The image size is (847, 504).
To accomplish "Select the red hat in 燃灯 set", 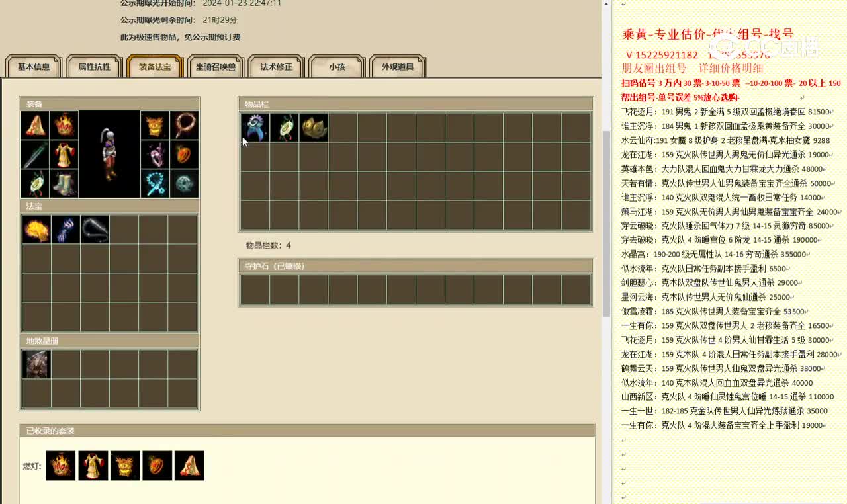I will click(x=189, y=466).
